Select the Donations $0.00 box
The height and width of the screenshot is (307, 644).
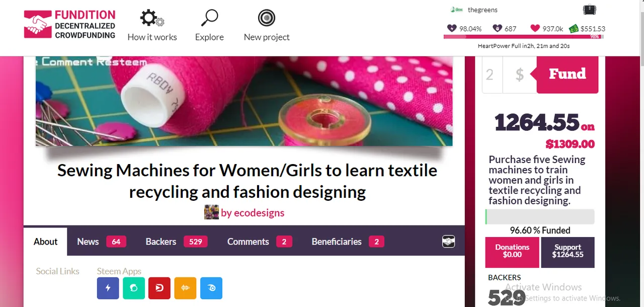coord(512,252)
